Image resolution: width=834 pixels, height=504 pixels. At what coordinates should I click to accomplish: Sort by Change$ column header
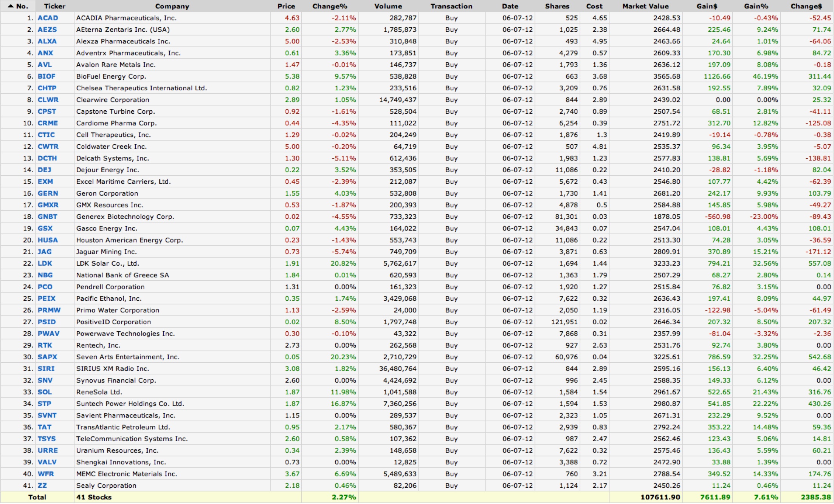click(x=806, y=6)
